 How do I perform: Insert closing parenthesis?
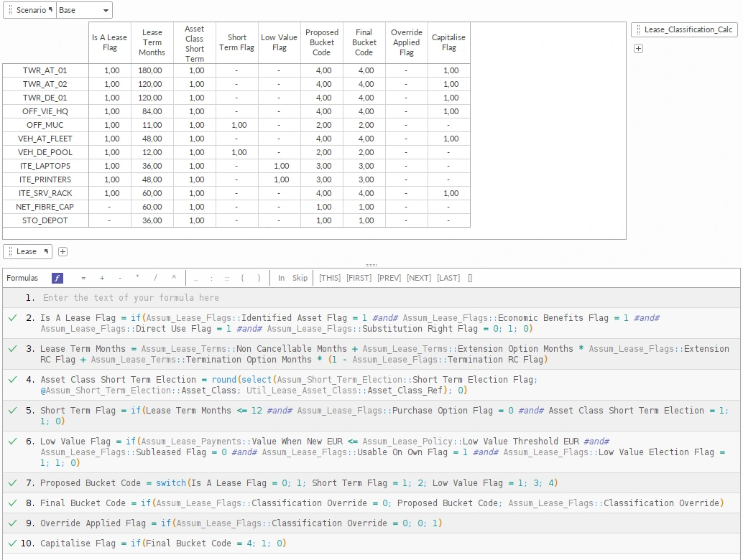pyautogui.click(x=259, y=278)
